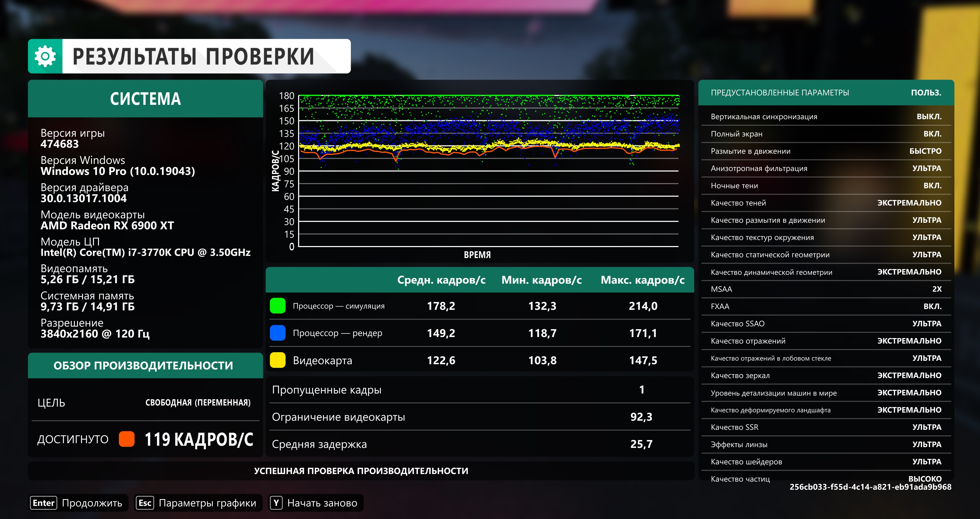
Task: Open MSAA 2X setting value
Action: [x=936, y=289]
